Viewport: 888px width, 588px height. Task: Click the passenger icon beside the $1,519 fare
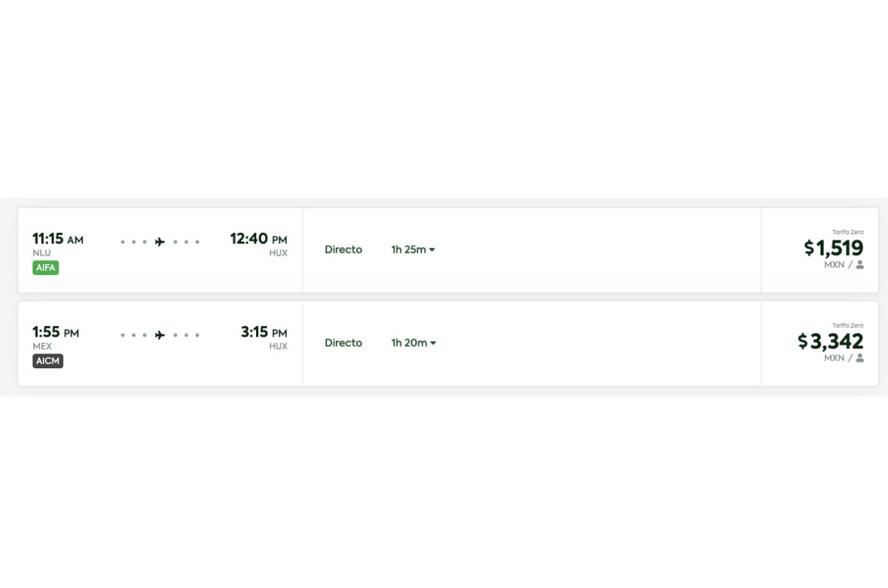tap(860, 265)
